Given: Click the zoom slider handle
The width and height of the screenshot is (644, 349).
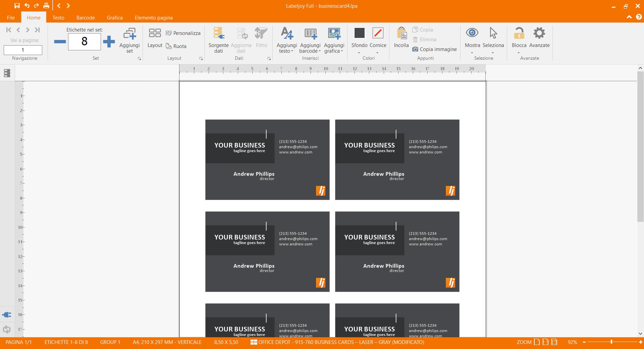Looking at the screenshot, I should tap(611, 342).
